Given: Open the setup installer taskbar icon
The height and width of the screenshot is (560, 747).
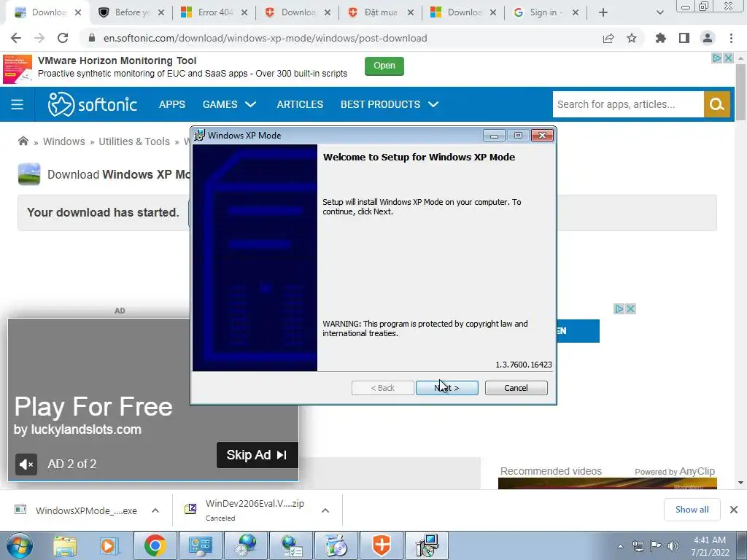Looking at the screenshot, I should coord(426,545).
